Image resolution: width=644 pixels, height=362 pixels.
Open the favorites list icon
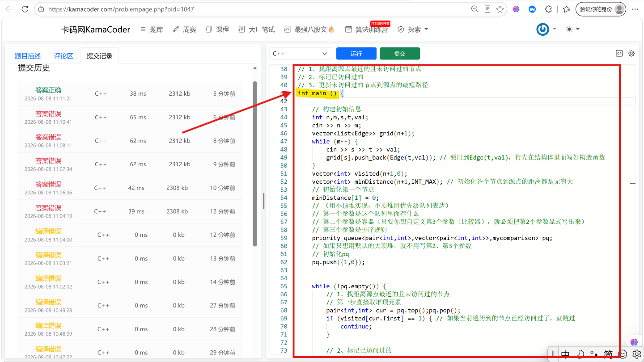coord(567,9)
